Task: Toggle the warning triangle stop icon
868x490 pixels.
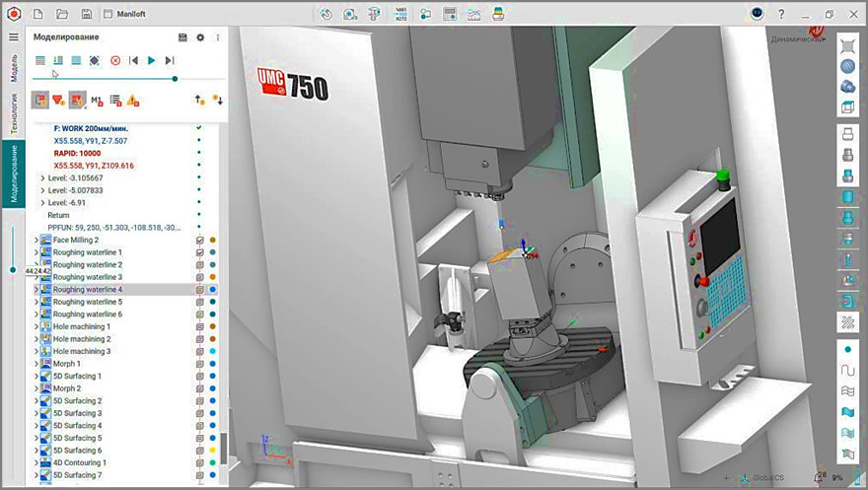Action: pos(133,101)
